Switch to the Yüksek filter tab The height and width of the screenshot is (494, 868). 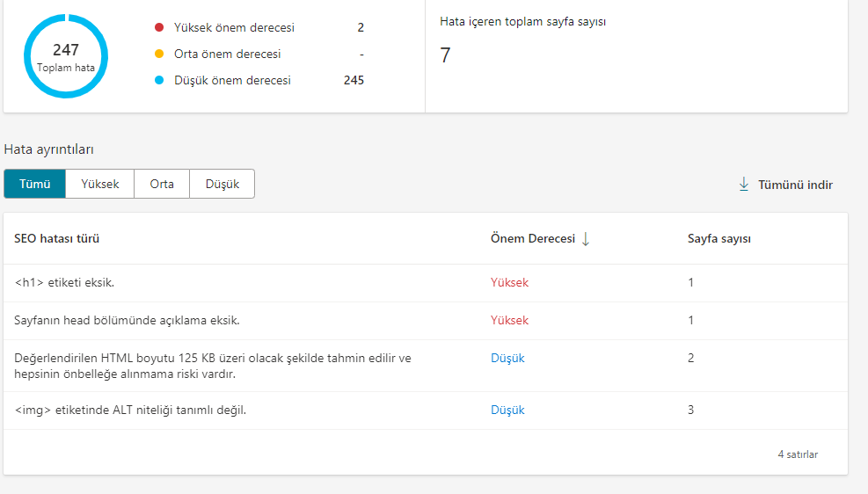[99, 184]
